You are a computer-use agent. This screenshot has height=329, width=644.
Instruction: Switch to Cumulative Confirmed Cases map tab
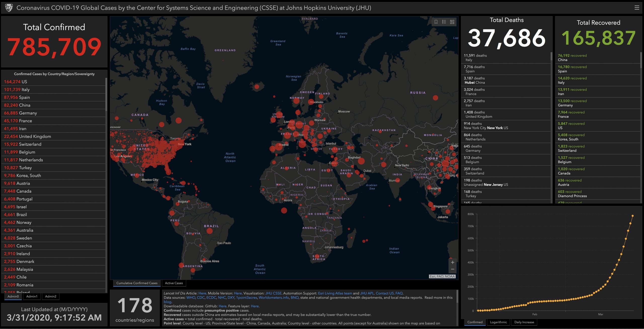[137, 283]
